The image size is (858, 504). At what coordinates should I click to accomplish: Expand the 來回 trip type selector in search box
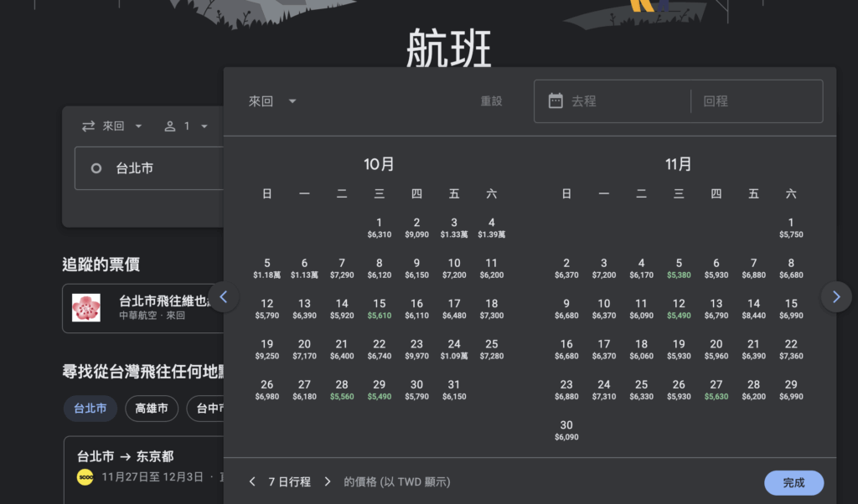pyautogui.click(x=113, y=126)
